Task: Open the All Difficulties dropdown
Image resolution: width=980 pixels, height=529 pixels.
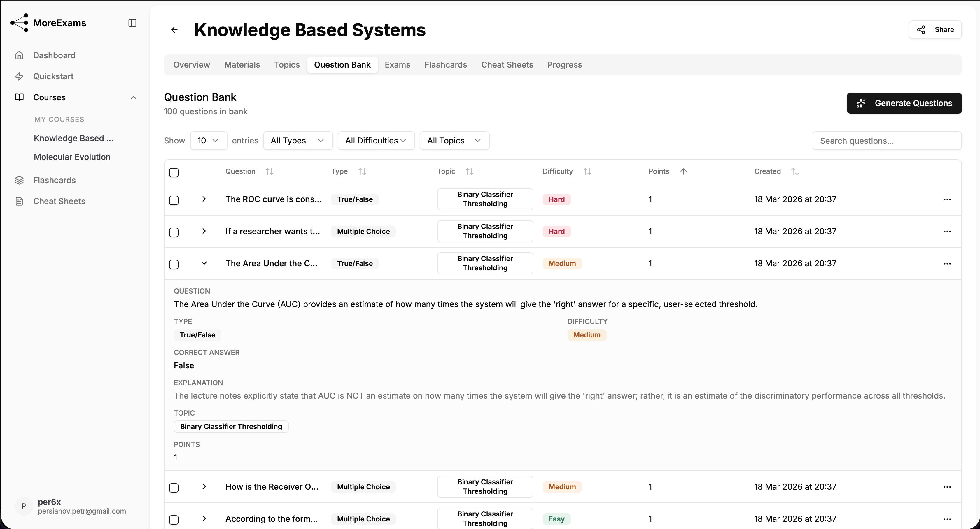Action: (376, 141)
